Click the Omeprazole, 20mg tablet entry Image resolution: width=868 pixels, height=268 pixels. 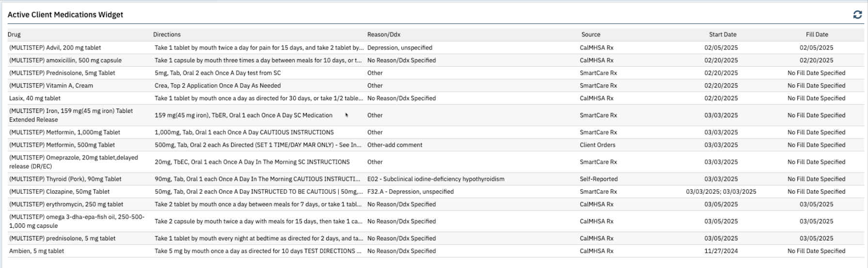pos(74,162)
